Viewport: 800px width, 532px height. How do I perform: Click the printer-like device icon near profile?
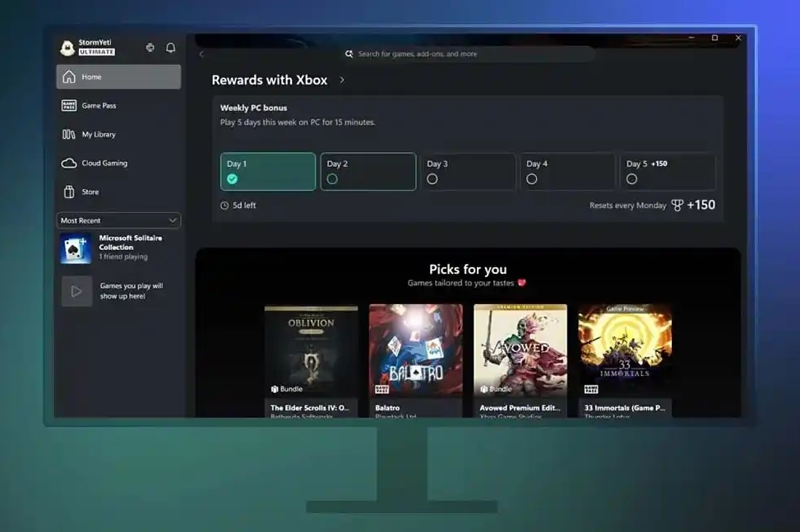click(150, 48)
